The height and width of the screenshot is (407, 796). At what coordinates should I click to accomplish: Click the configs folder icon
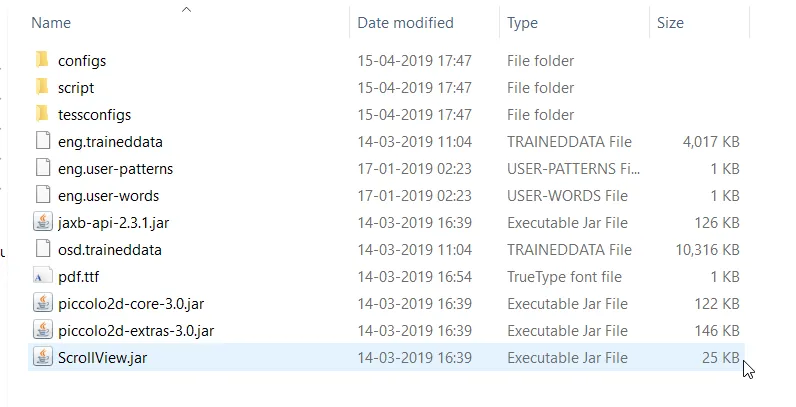tap(42, 60)
